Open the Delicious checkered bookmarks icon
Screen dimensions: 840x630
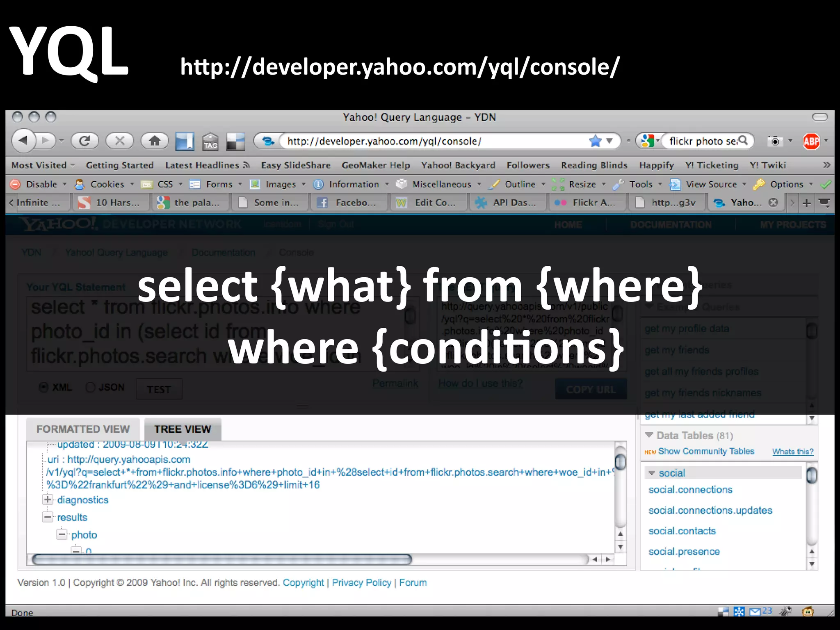235,142
